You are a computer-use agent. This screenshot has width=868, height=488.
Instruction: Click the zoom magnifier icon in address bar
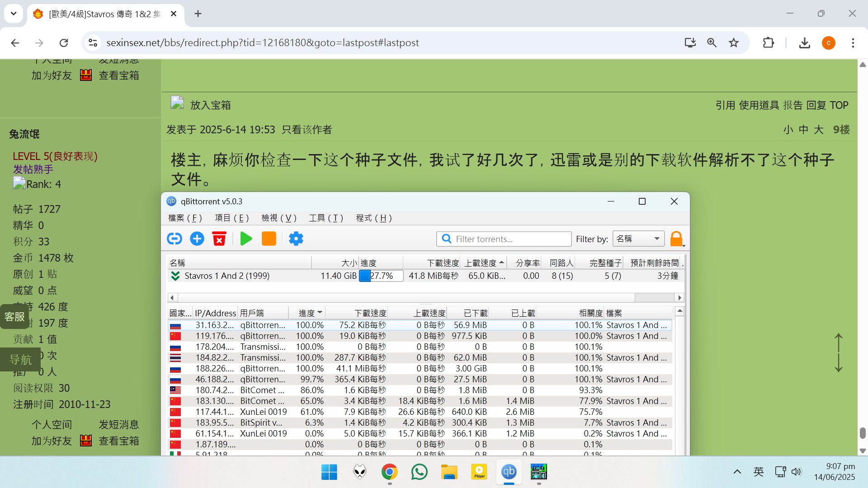coord(712,43)
